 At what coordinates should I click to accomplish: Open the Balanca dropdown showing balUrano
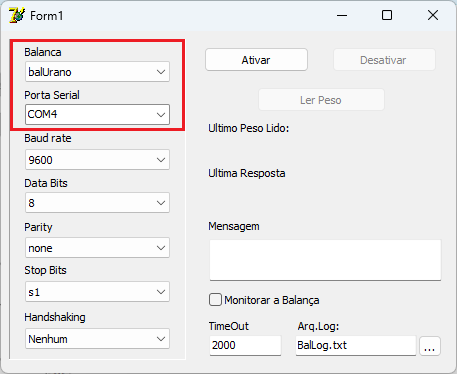(97, 71)
